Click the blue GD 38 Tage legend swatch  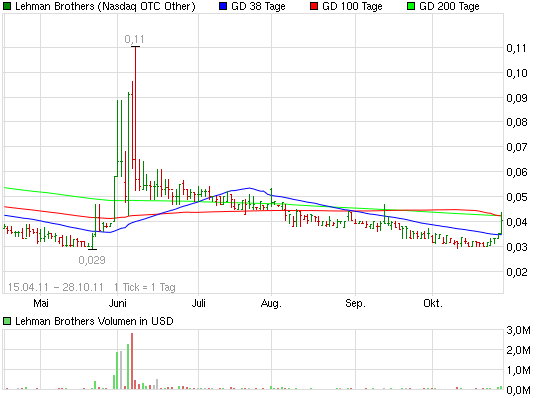click(223, 6)
